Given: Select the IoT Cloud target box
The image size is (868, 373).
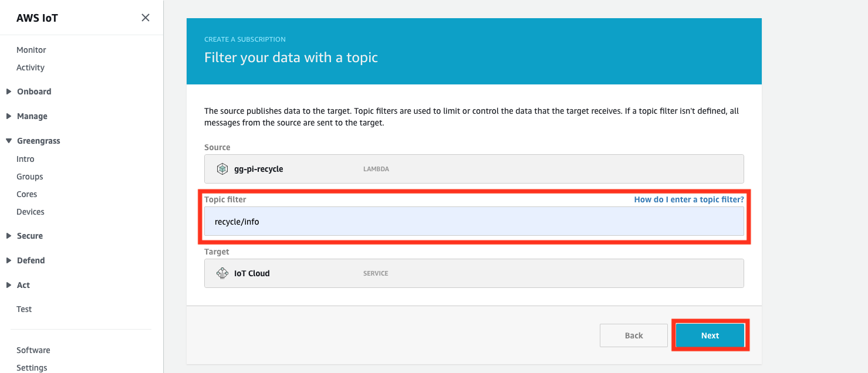Looking at the screenshot, I should tap(474, 273).
